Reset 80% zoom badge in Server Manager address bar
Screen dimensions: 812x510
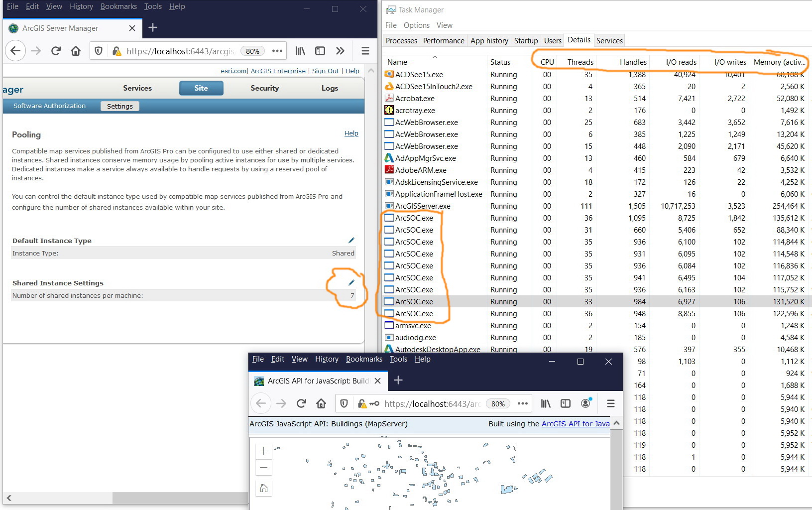tap(252, 51)
